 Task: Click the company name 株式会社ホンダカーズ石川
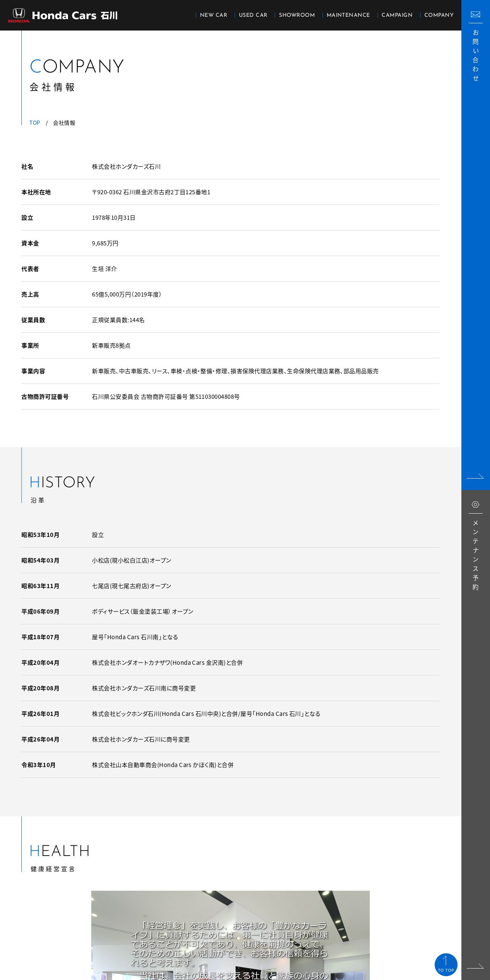[126, 167]
